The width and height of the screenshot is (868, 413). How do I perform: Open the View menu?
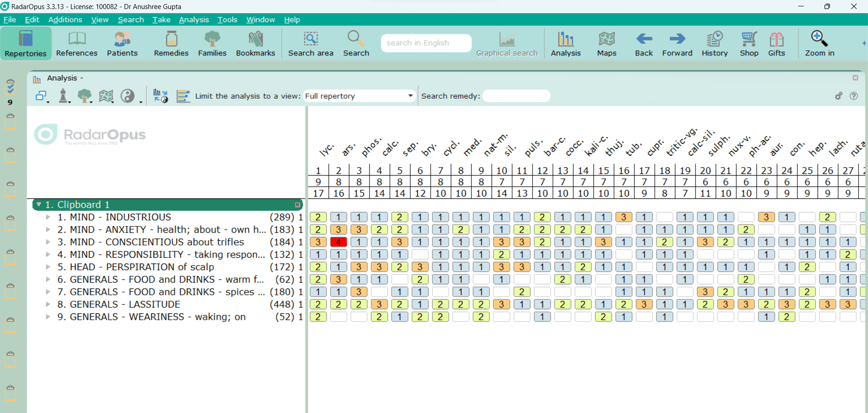[100, 19]
